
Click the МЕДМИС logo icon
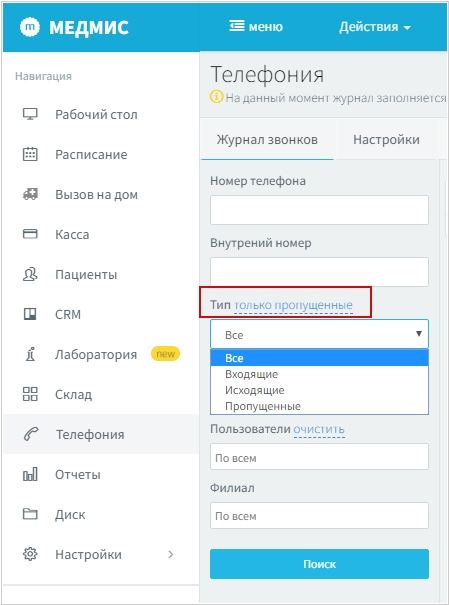click(30, 27)
